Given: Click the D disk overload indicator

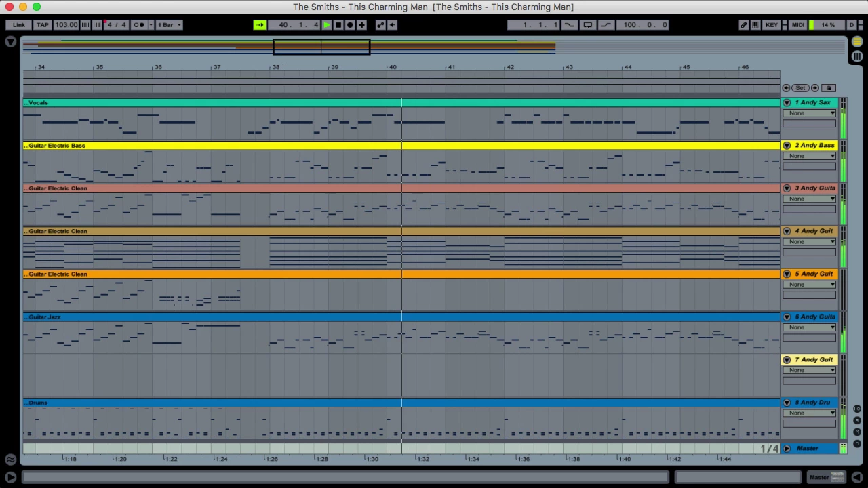Looking at the screenshot, I should click(852, 25).
